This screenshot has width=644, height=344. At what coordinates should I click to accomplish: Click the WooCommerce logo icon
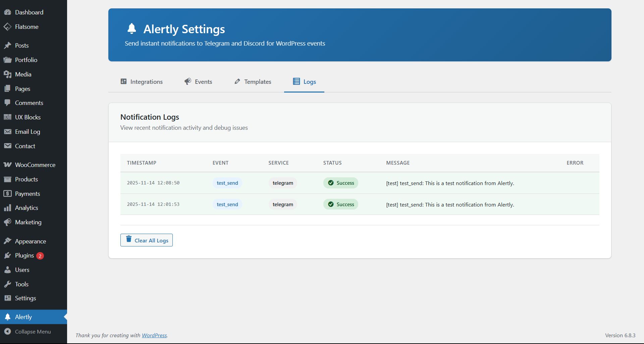click(7, 165)
